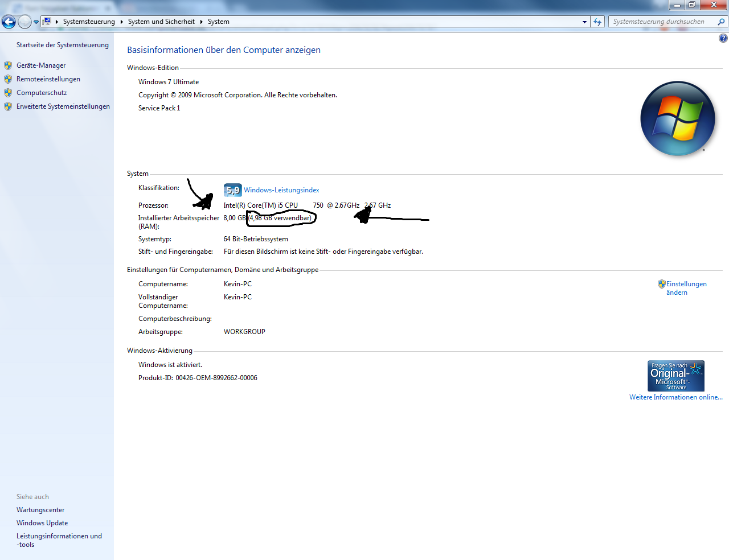Expand arrow after Systemsteuerung breadcrumb
The height and width of the screenshot is (560, 729).
point(122,22)
